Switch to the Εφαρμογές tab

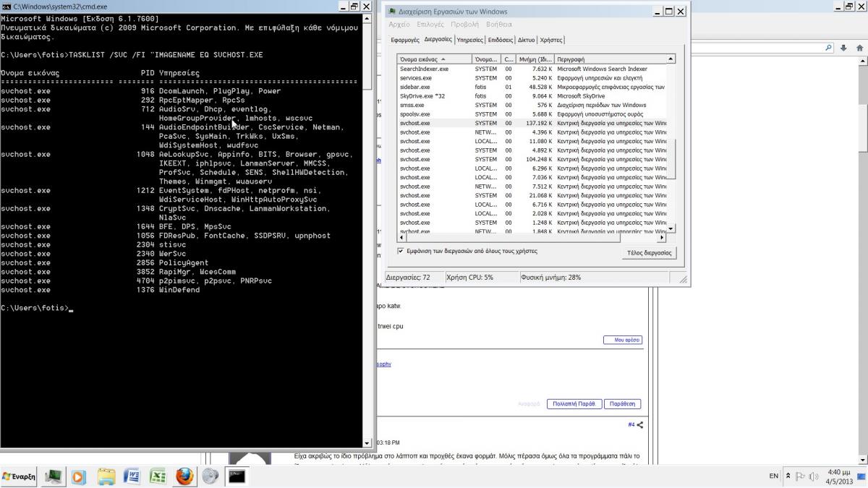pyautogui.click(x=405, y=40)
